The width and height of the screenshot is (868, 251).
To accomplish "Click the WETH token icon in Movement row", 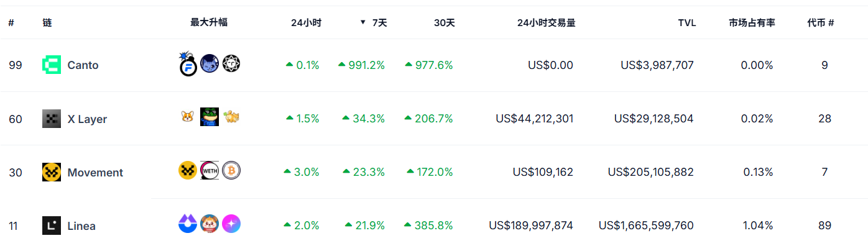I will 210,170.
